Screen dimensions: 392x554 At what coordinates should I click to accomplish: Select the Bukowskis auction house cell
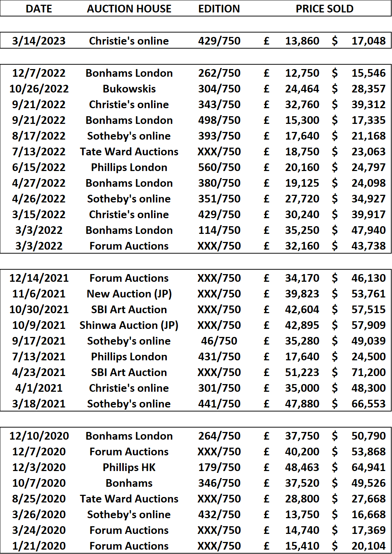(x=129, y=89)
